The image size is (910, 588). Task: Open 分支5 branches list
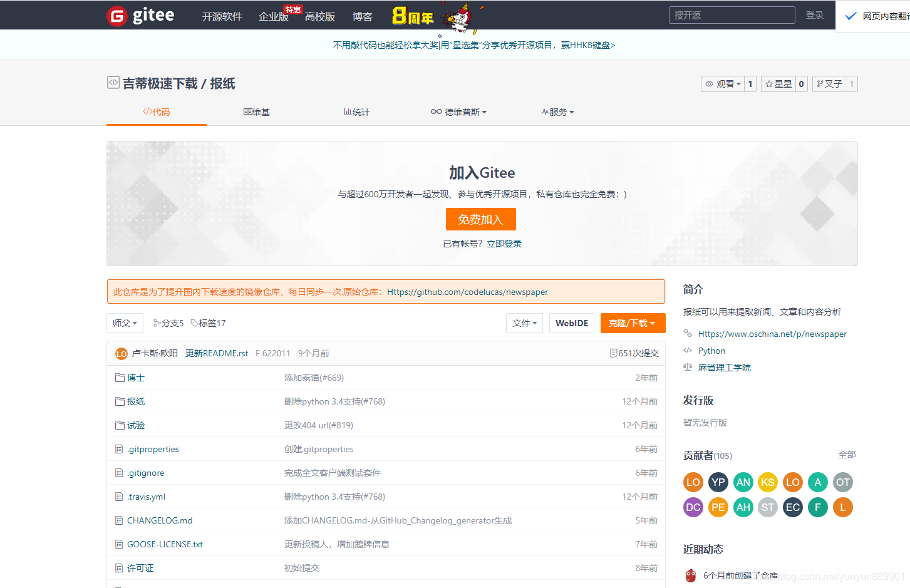pos(168,323)
